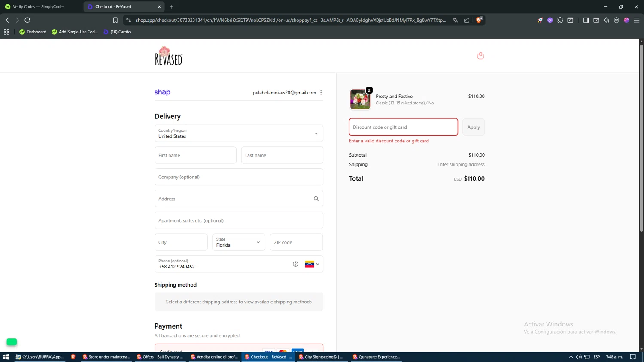644x362 pixels.
Task: Click the tab search toolbar icon
Action: (570, 20)
